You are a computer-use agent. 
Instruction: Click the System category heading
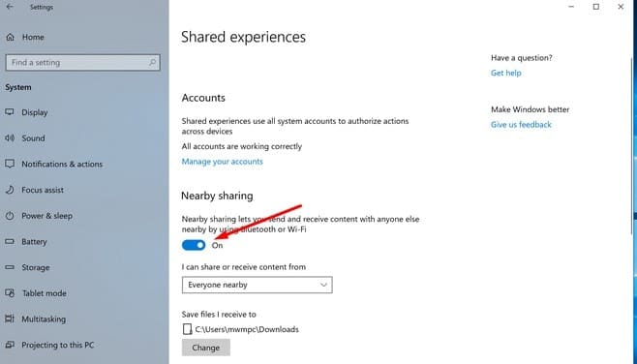coord(17,87)
